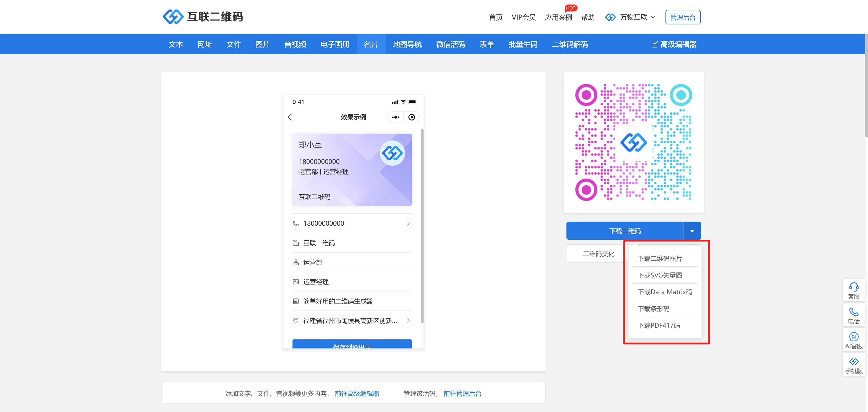
Task: Choose 下载Data Matrix码 from the menu
Action: coord(665,292)
